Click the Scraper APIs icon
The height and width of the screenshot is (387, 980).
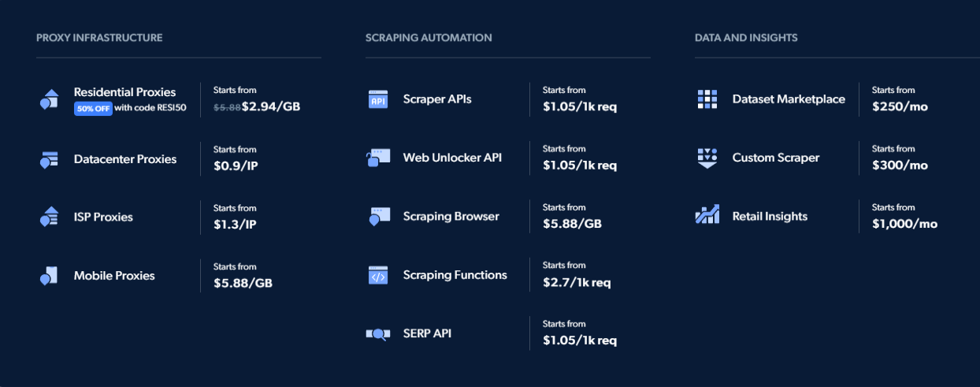[x=378, y=99]
